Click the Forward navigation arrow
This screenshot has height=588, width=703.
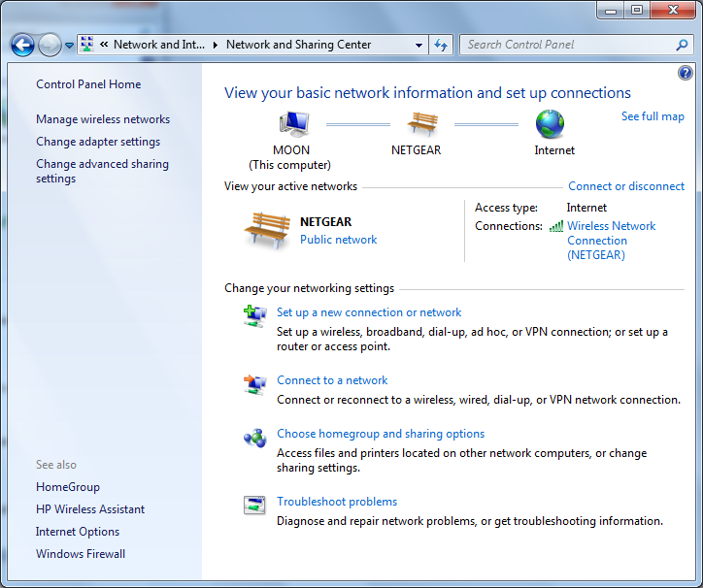click(x=50, y=45)
